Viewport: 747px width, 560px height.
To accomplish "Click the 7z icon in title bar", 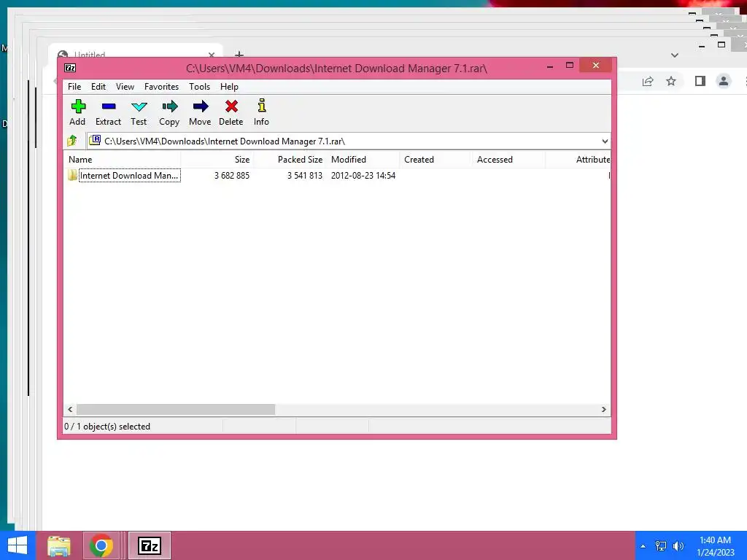I will coord(70,68).
